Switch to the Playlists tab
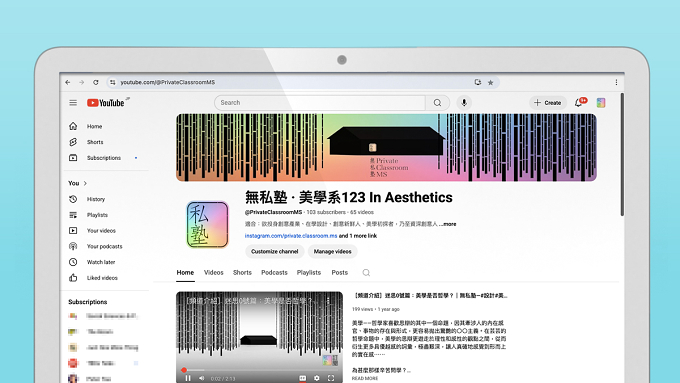 309,272
